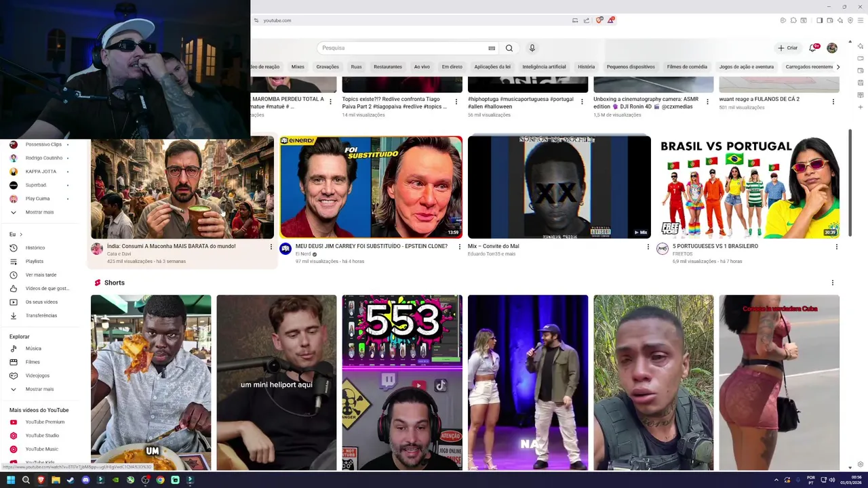Image resolution: width=868 pixels, height=488 pixels.
Task: Start voice search with the microphone icon
Action: coord(532,48)
